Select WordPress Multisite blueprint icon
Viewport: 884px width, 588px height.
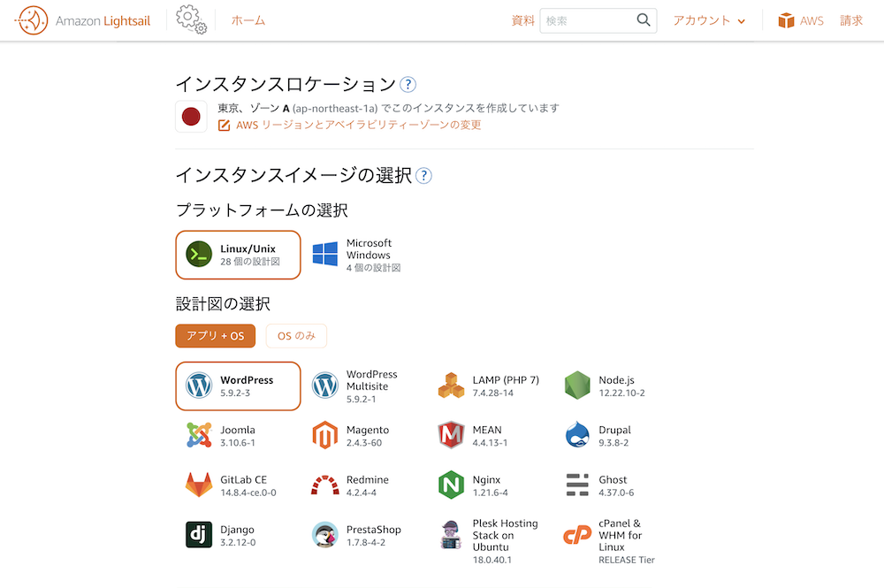click(x=325, y=386)
